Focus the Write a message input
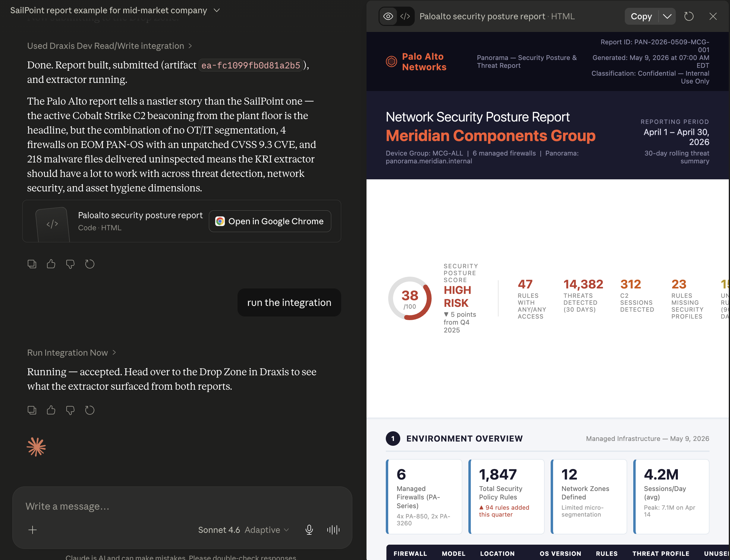730x560 pixels. click(182, 506)
